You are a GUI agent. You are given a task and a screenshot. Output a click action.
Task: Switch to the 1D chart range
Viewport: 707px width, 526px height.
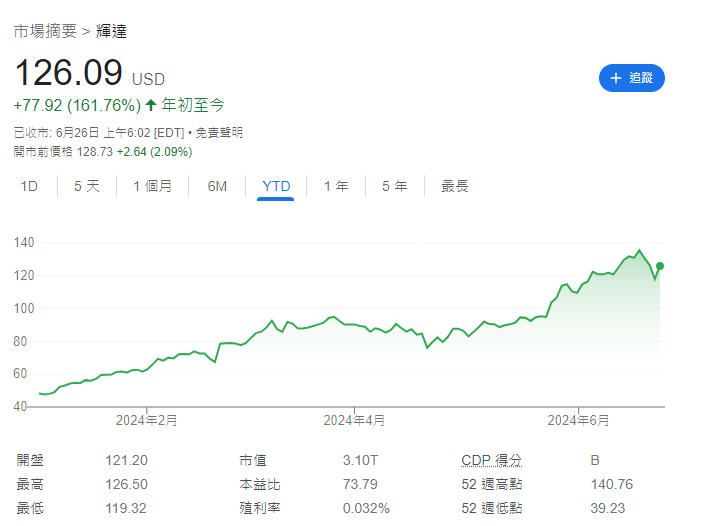coord(29,186)
